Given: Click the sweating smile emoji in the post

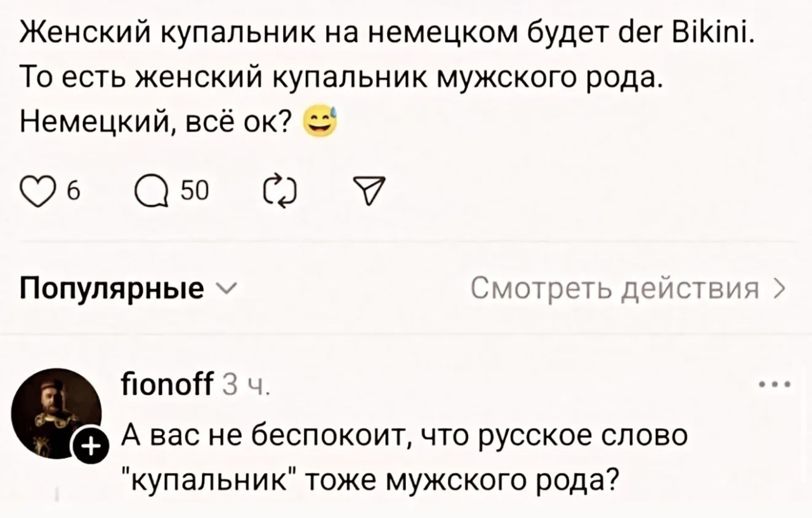Looking at the screenshot, I should [321, 121].
